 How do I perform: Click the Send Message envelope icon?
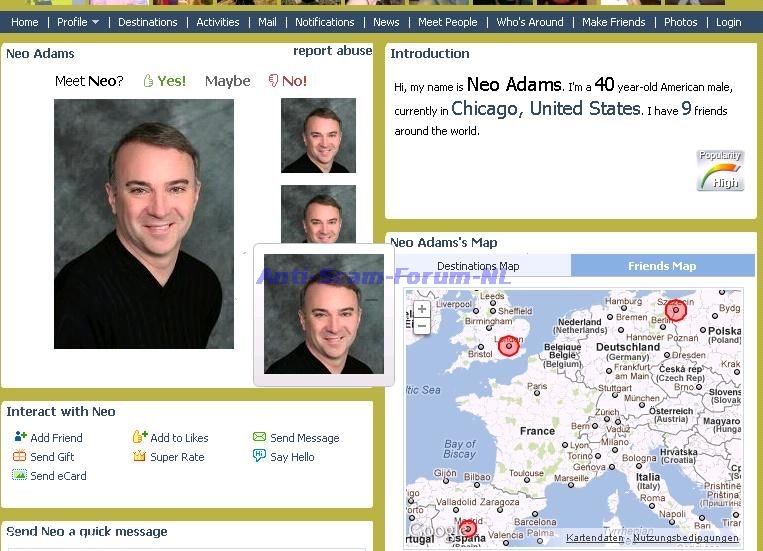[x=260, y=437]
